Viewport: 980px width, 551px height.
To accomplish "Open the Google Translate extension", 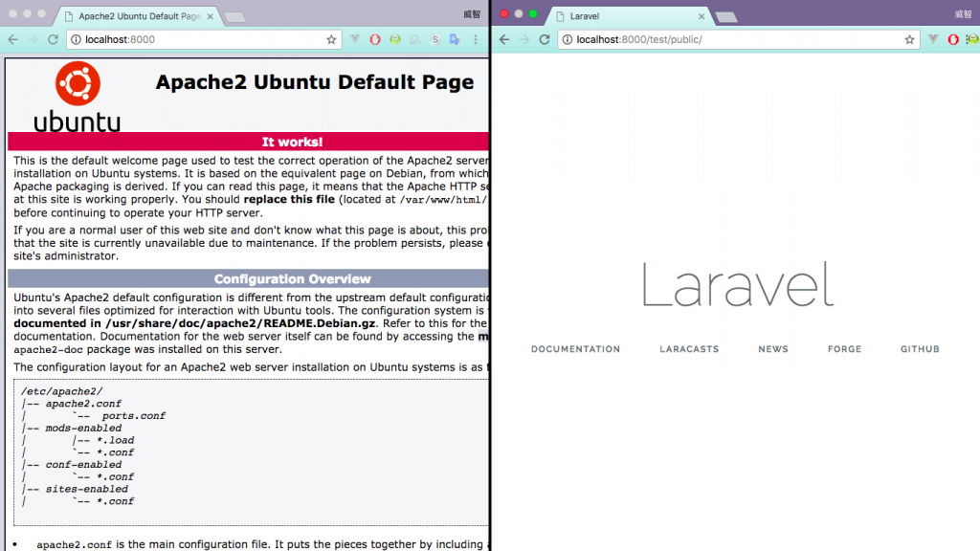I will (455, 39).
